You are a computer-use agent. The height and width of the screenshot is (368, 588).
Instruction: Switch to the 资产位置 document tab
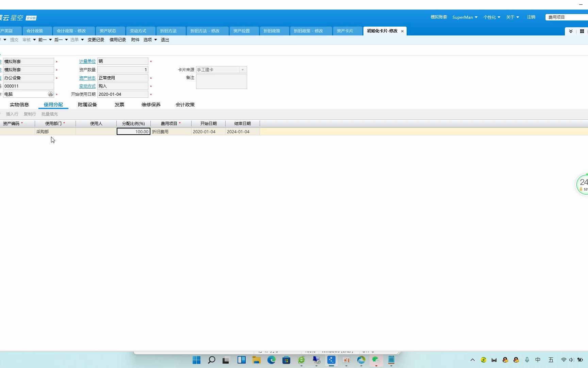(244, 31)
